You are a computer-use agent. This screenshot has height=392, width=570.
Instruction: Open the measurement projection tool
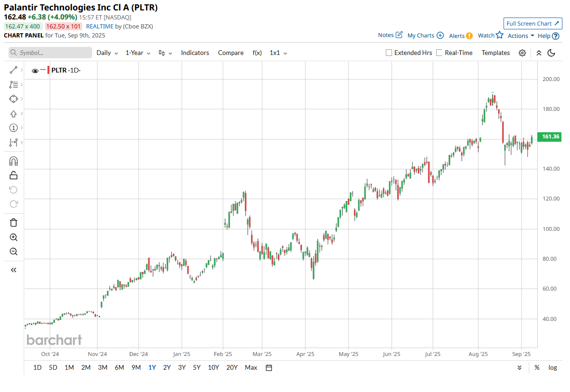(13, 142)
